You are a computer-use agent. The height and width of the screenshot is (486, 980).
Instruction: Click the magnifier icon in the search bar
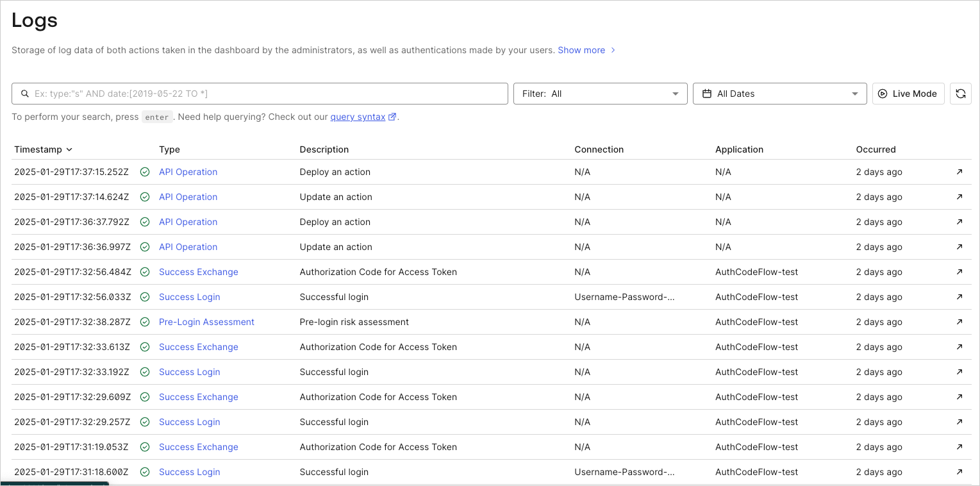coord(24,93)
